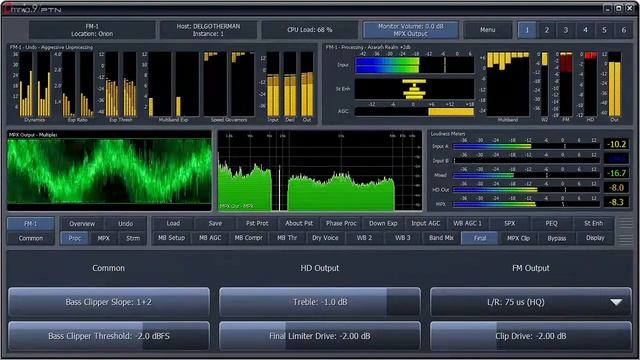Switch to the MPX tab
640x360 pixels.
point(104,238)
